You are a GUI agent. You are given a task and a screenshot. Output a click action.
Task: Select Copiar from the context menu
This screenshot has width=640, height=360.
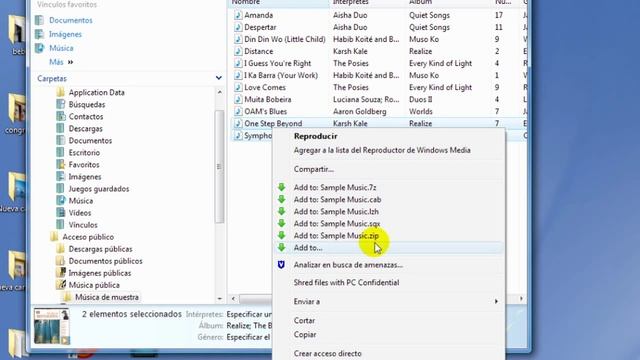305,335
